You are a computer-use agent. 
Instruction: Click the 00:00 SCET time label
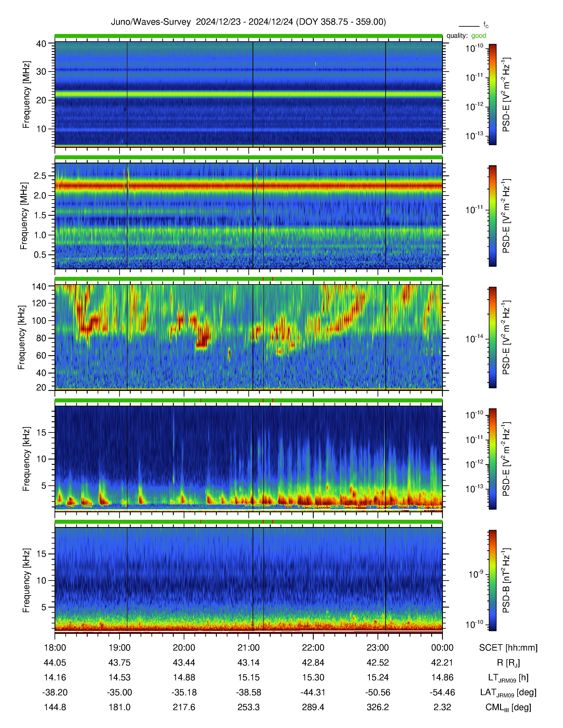pyautogui.click(x=442, y=648)
